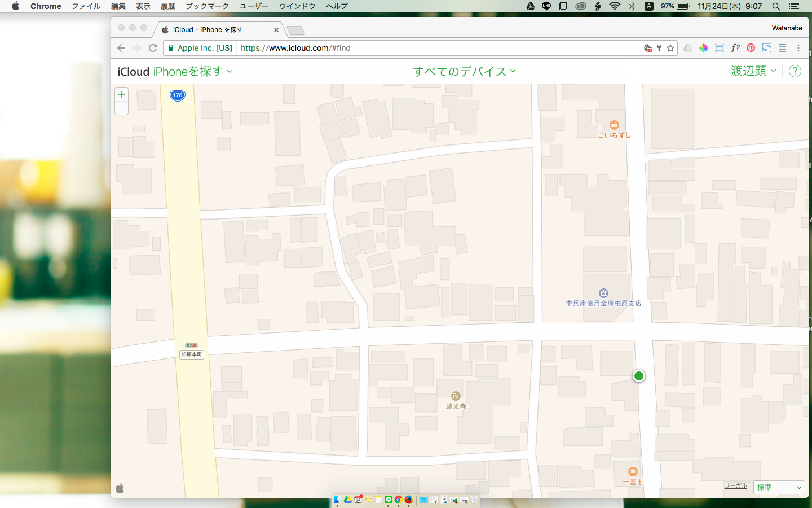
Task: Click the 97% battery indicator
Action: [675, 6]
